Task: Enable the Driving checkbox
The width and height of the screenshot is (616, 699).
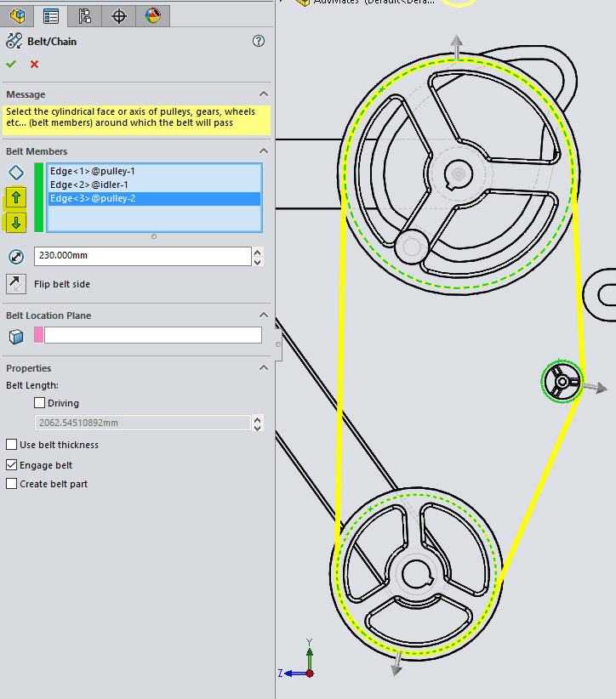Action: pos(40,403)
